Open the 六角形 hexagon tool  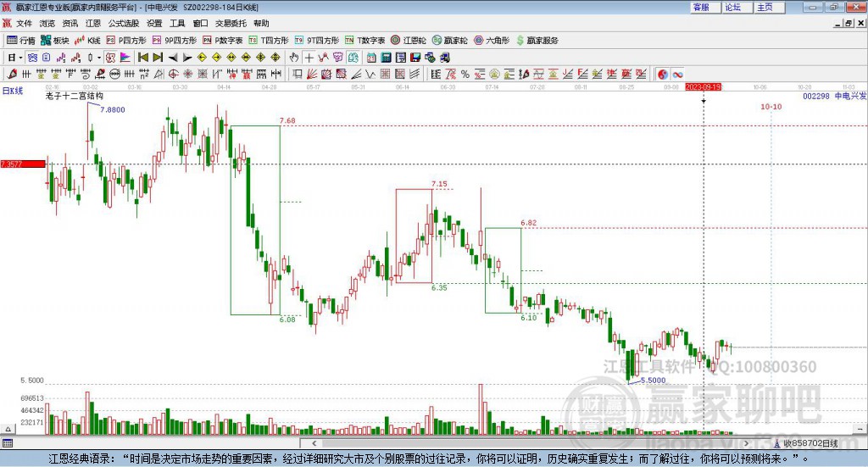[492, 41]
